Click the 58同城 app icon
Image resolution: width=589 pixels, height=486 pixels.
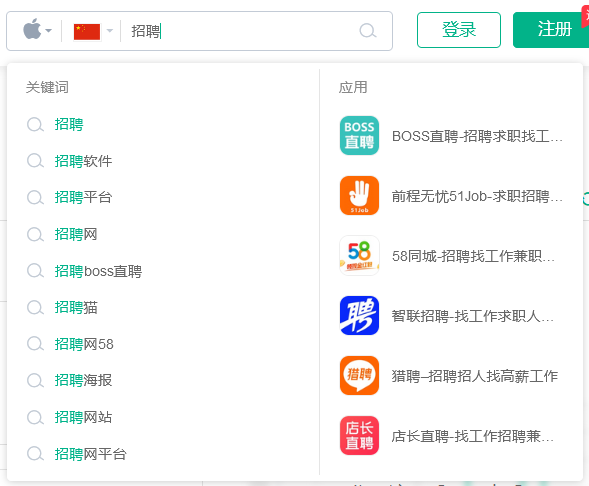(359, 255)
